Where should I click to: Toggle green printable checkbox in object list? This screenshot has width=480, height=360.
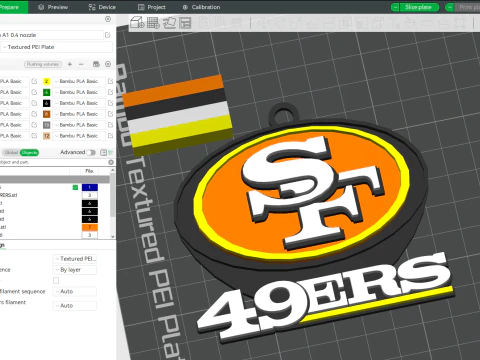tap(75, 187)
